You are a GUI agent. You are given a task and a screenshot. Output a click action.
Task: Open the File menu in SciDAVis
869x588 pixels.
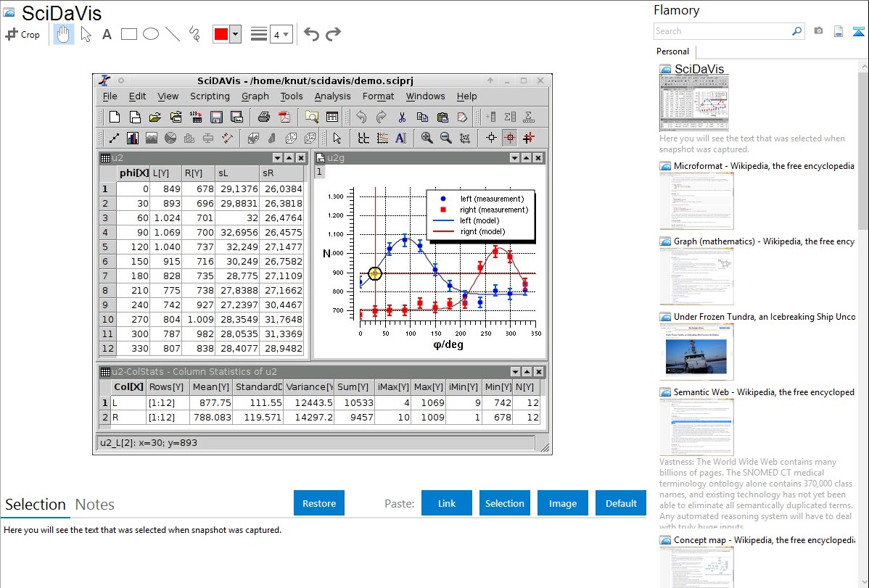[110, 96]
